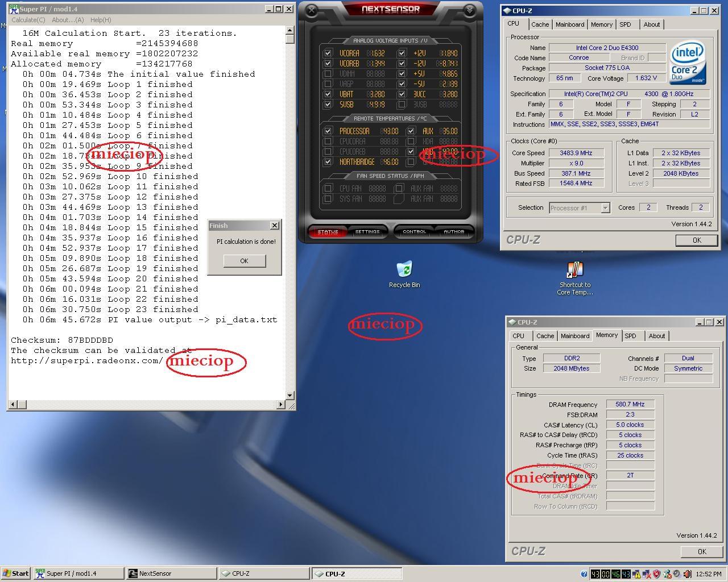Switch to NextSensor CONTROL tab
728x582 pixels.
pos(414,232)
